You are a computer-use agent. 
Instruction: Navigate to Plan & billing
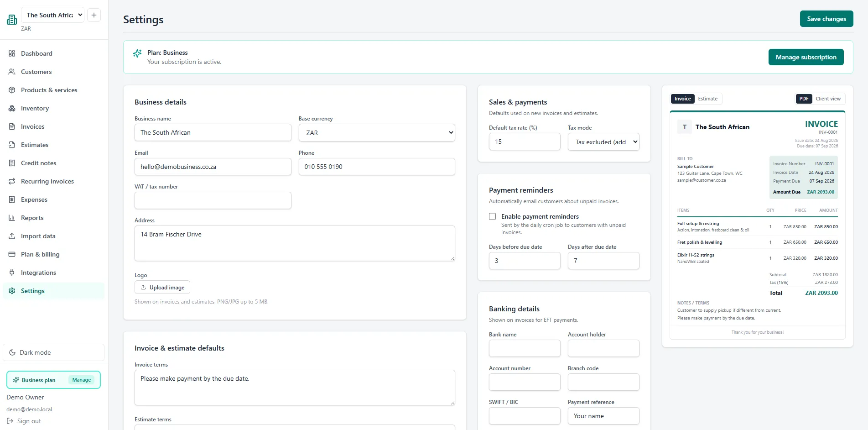53,254
